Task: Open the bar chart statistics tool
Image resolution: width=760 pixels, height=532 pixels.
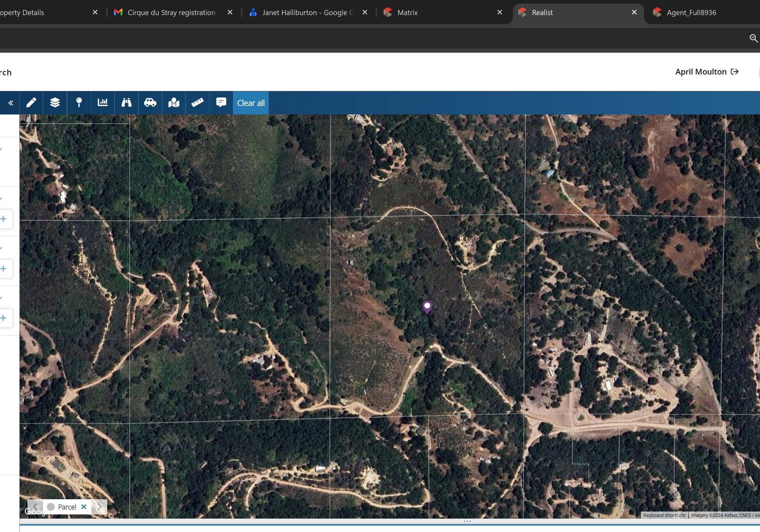Action: click(x=102, y=103)
